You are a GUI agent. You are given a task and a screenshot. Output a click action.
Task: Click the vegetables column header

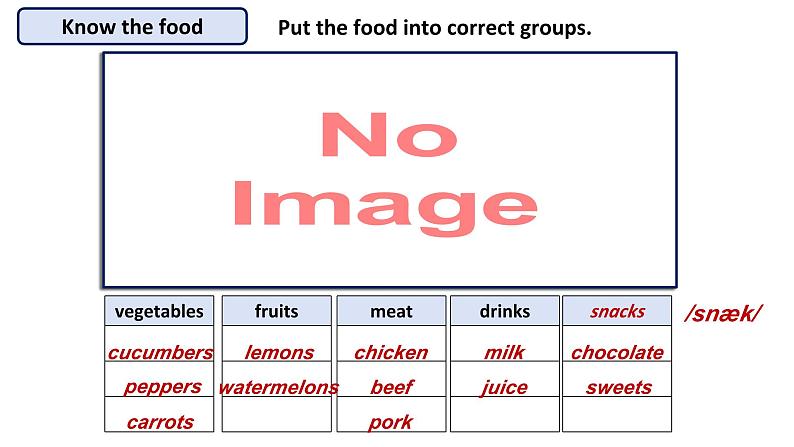click(x=159, y=311)
